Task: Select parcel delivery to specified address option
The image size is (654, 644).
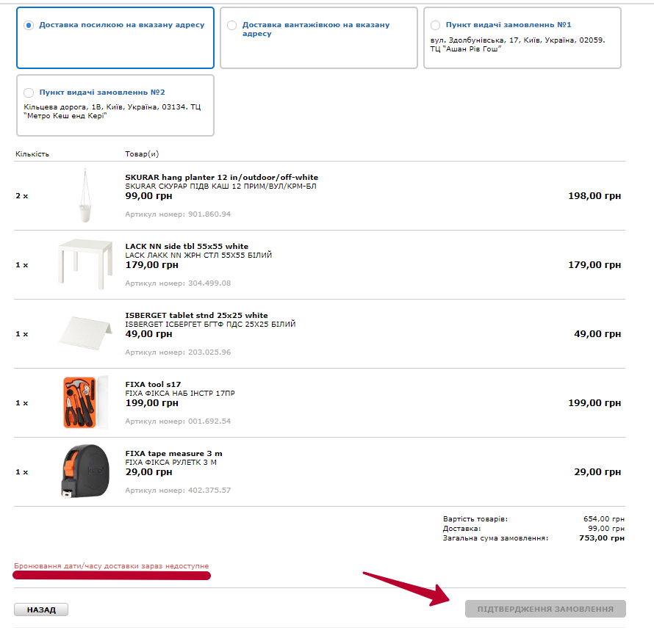Action: [29, 25]
